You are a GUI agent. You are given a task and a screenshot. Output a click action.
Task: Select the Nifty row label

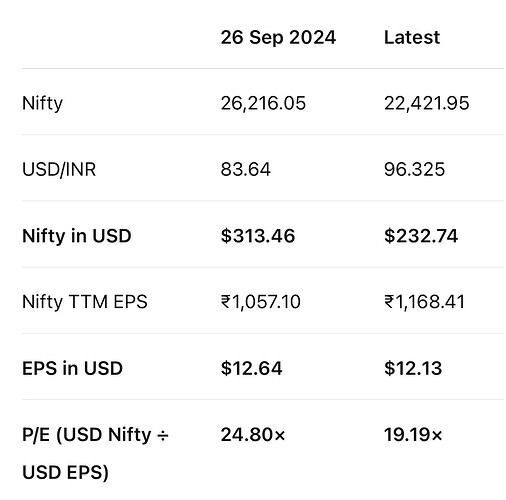[42, 103]
